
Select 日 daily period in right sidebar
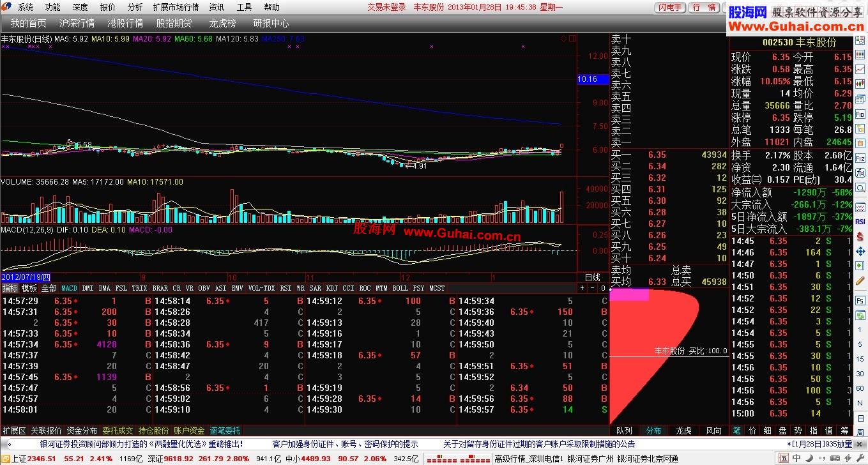[x=860, y=419]
